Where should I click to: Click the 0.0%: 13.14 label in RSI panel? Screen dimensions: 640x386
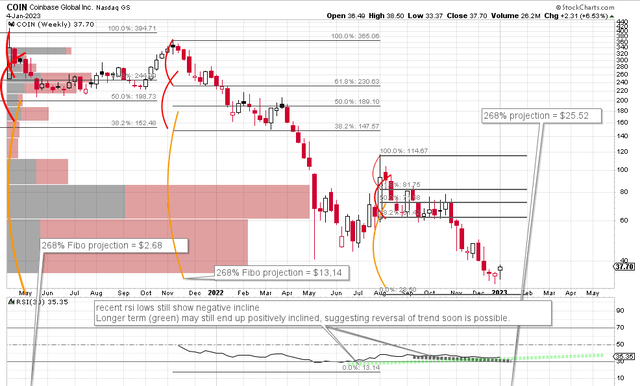tap(361, 368)
